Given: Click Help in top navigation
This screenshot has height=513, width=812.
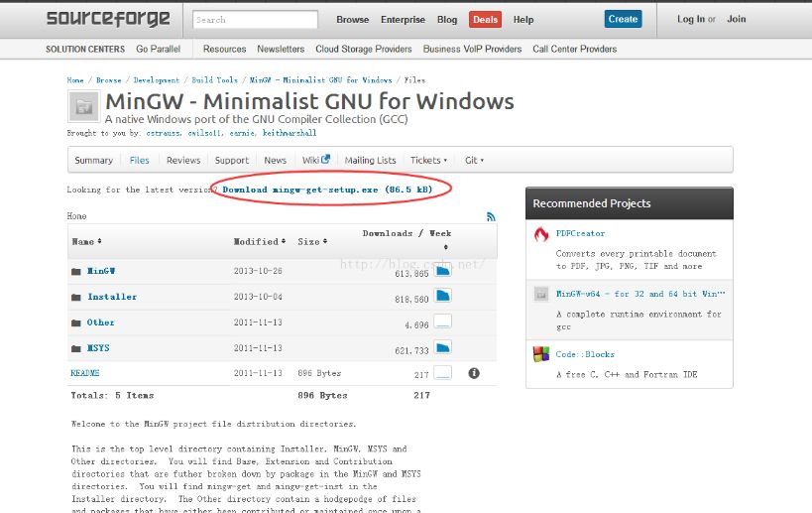Looking at the screenshot, I should [x=523, y=20].
